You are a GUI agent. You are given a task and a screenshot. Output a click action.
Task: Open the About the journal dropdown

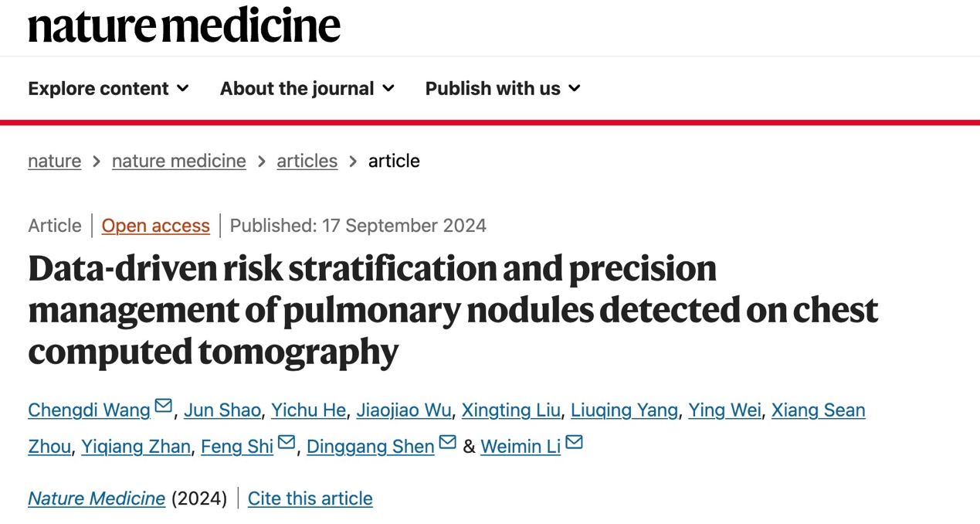point(307,89)
